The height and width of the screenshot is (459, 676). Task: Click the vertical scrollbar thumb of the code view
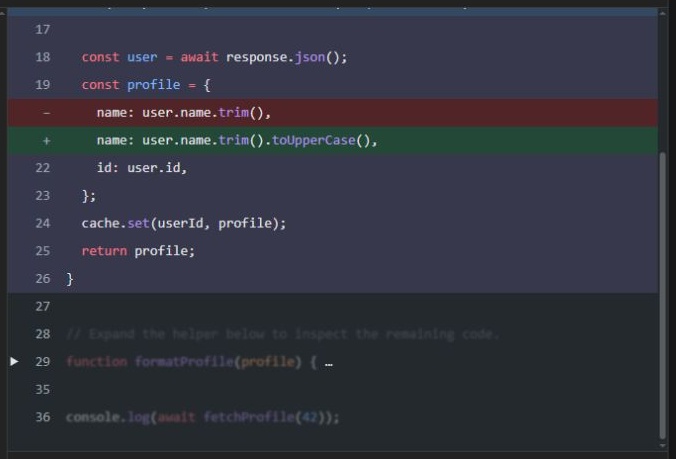663,295
